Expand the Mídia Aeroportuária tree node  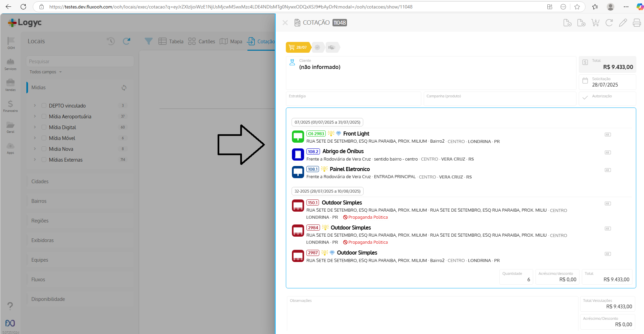click(35, 117)
